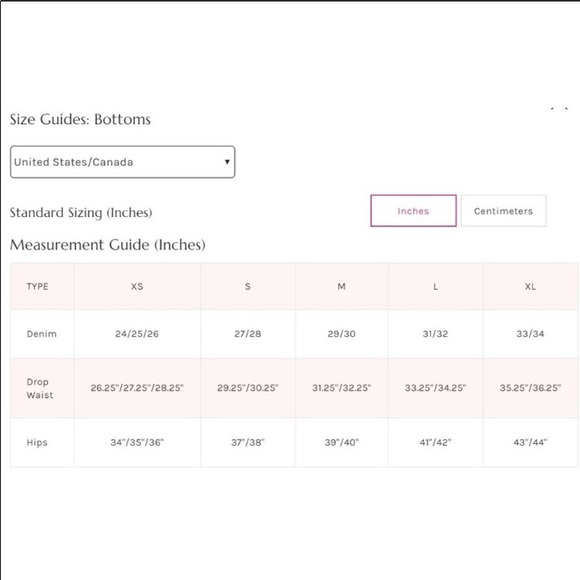The height and width of the screenshot is (580, 580).
Task: Click the Denim row label
Action: tap(41, 334)
